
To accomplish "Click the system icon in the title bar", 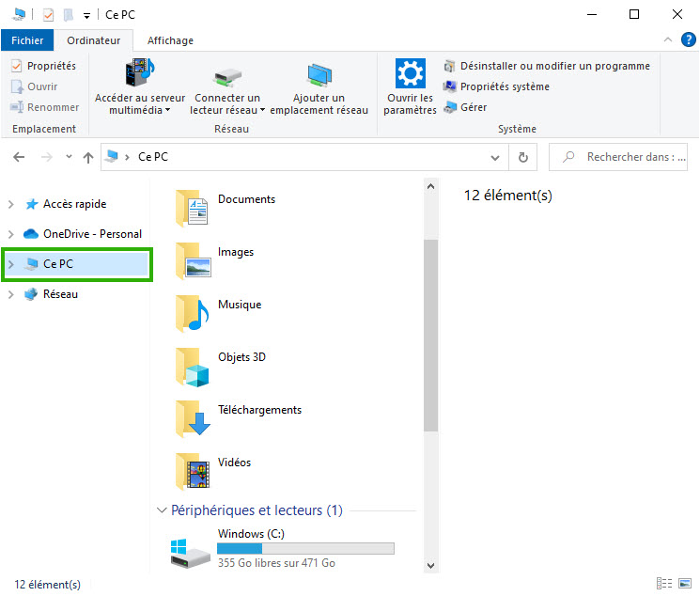I will coord(19,15).
